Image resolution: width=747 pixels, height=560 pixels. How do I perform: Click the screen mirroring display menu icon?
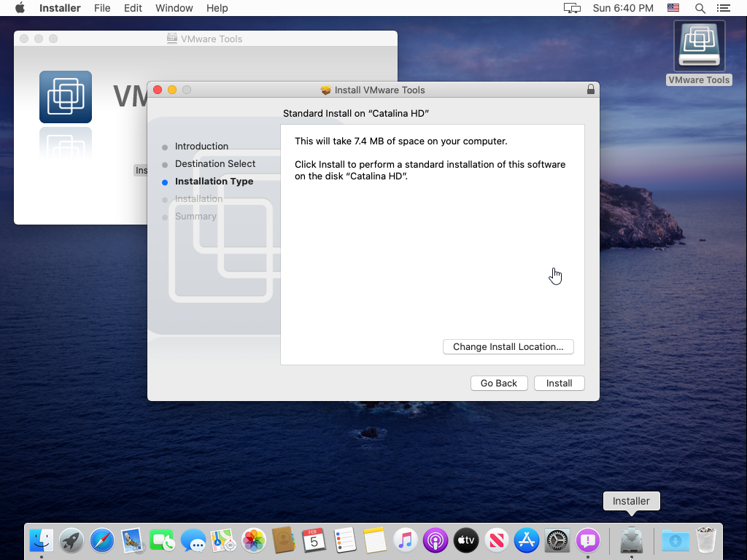tap(572, 8)
